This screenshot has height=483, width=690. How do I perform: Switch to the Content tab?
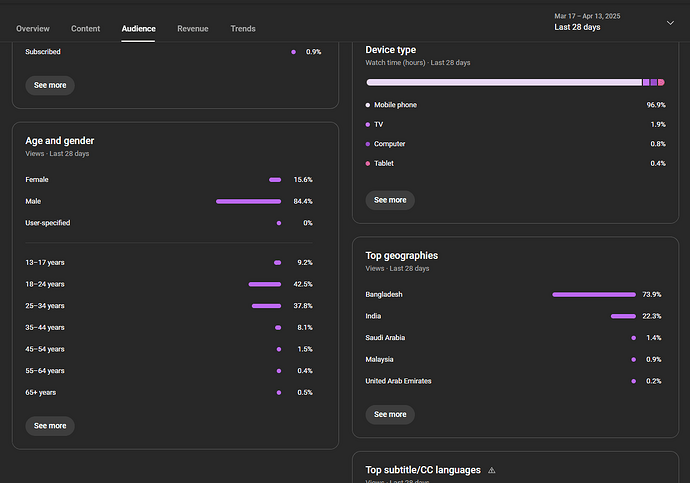pos(85,29)
